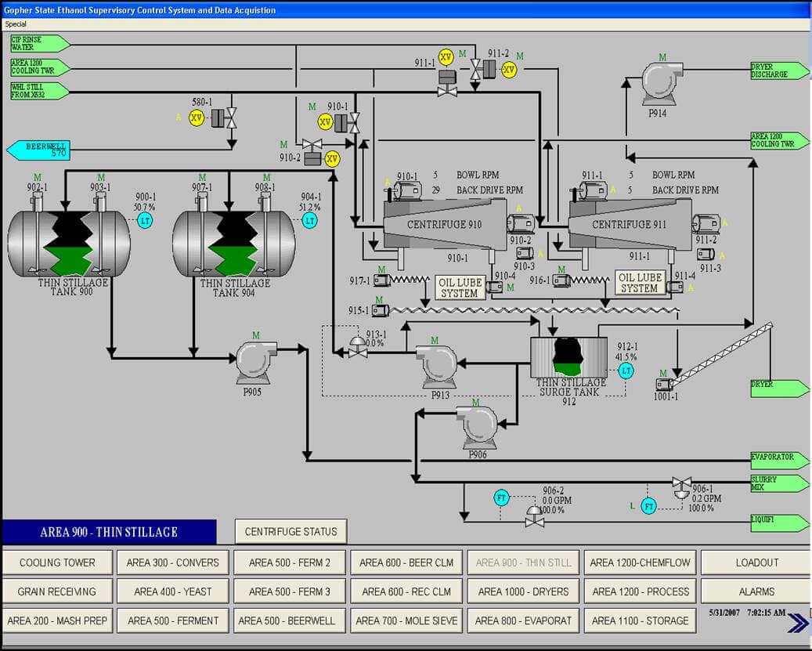Click the CIP Rinse Water source tag
812x651 pixels.
coord(40,44)
